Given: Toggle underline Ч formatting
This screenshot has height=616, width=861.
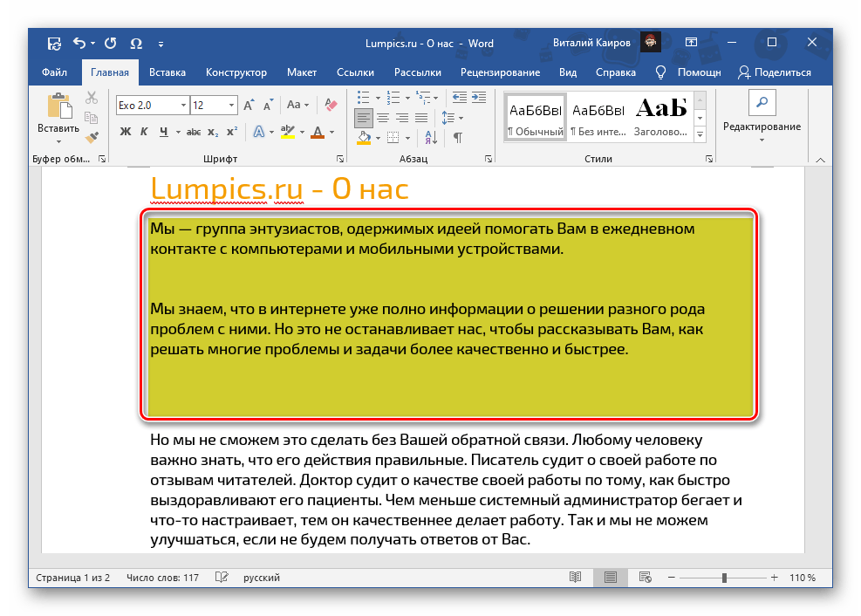Looking at the screenshot, I should (164, 132).
